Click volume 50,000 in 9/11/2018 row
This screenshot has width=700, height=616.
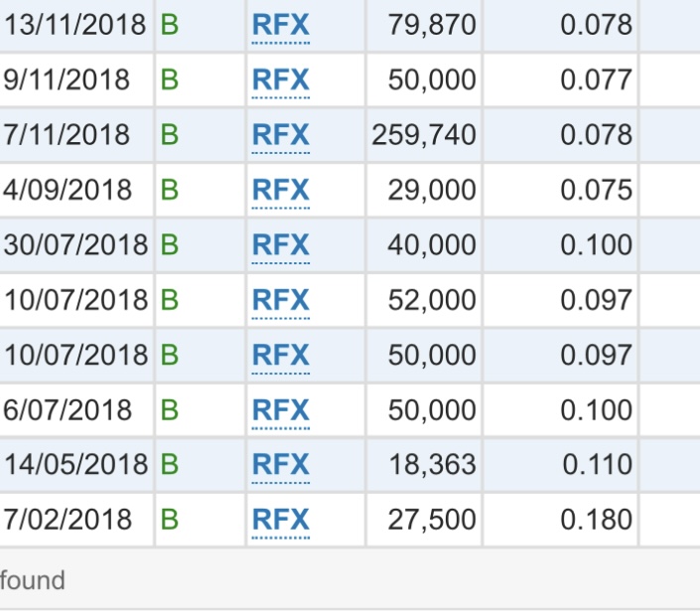(x=432, y=80)
